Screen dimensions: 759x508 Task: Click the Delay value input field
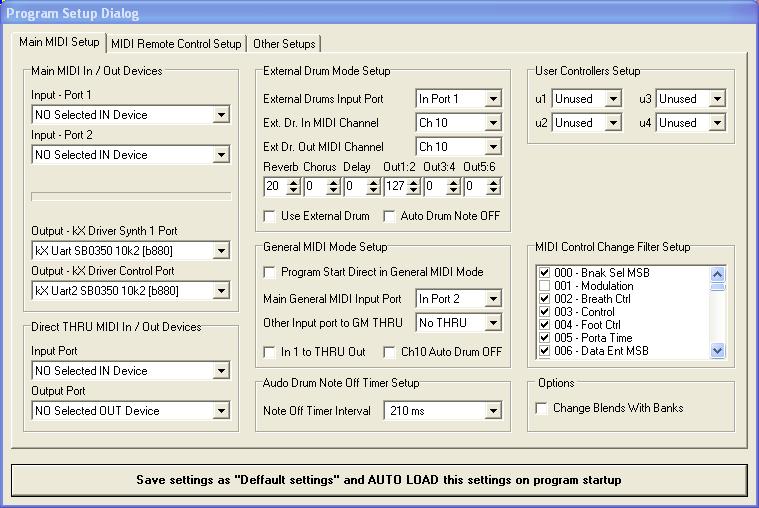(354, 186)
